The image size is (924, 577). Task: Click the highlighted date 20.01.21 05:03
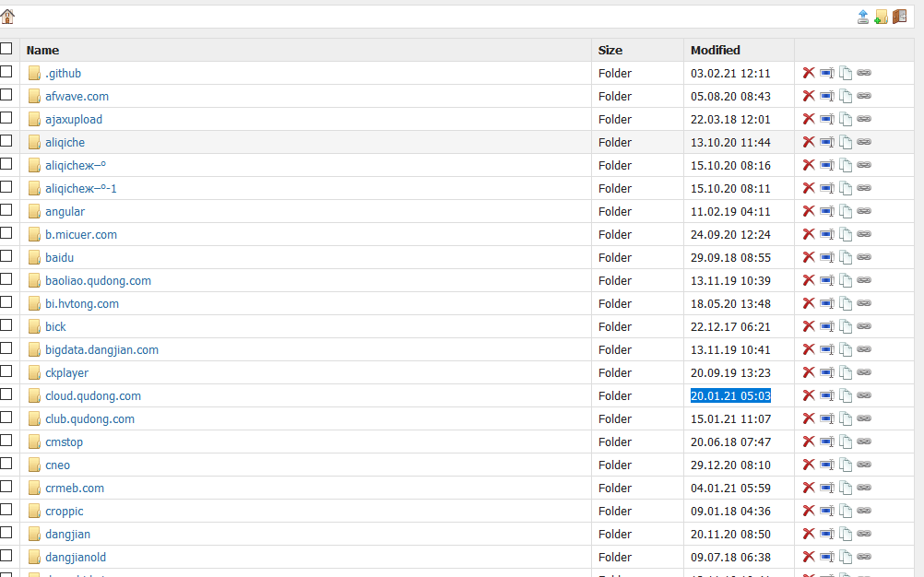click(730, 395)
